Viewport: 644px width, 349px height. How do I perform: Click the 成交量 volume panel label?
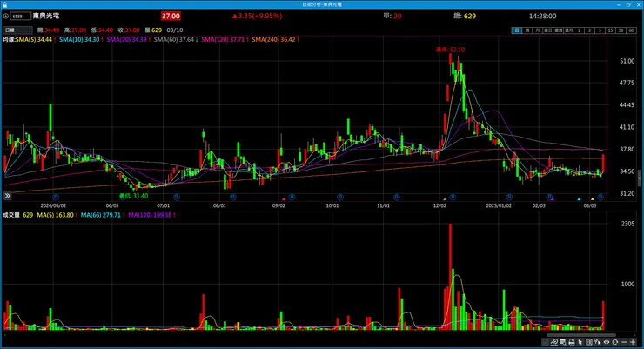[x=11, y=215]
